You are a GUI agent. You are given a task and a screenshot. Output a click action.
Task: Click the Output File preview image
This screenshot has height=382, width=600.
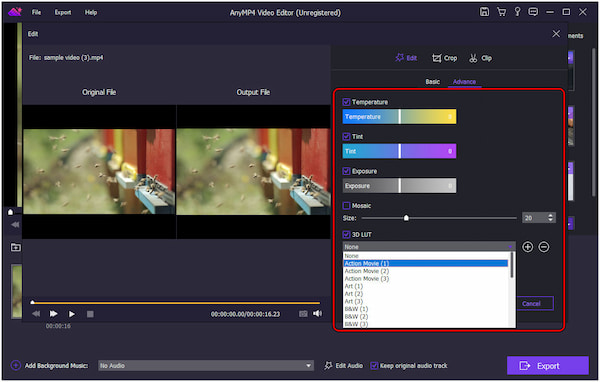click(x=253, y=171)
